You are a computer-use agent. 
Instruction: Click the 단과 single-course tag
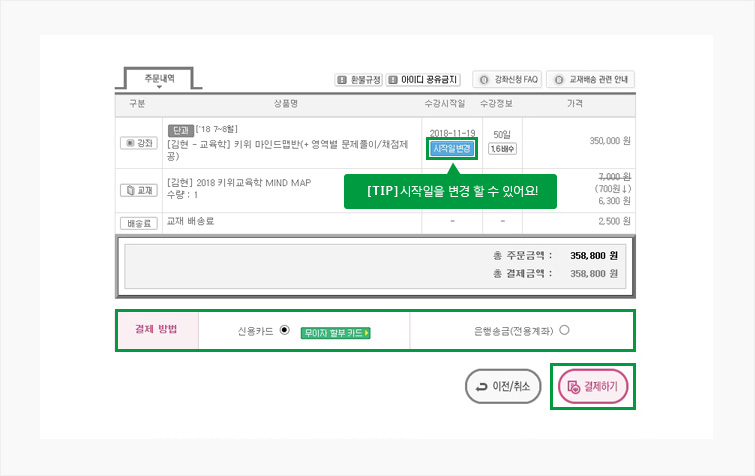coord(180,130)
